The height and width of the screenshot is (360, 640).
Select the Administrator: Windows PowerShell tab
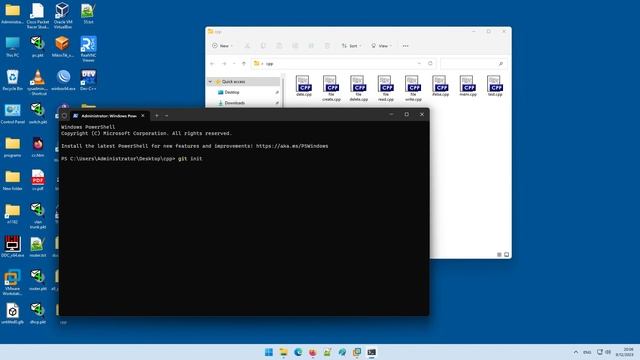pyautogui.click(x=109, y=116)
